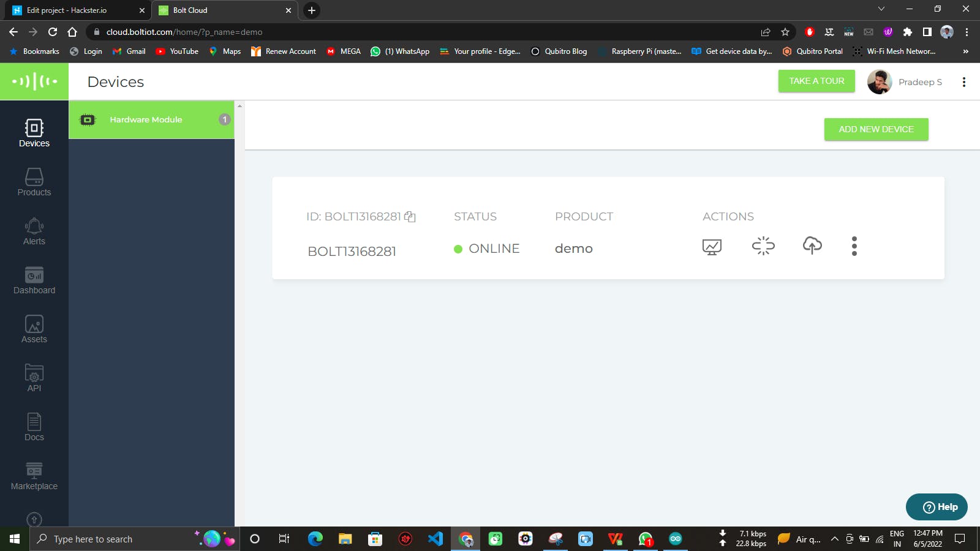The width and height of the screenshot is (980, 551).
Task: Close the Bolt Cloud browser tab
Action: 288,10
